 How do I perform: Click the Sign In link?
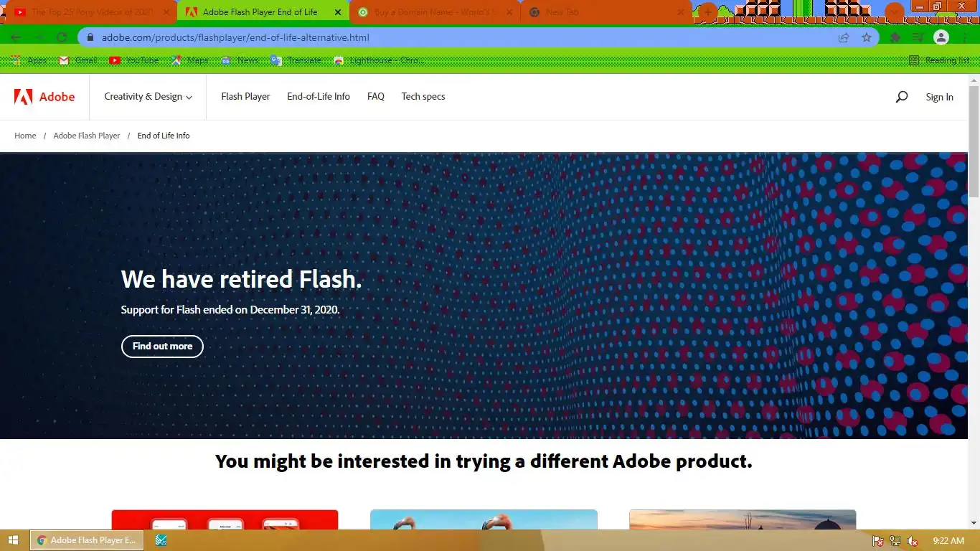pos(939,97)
